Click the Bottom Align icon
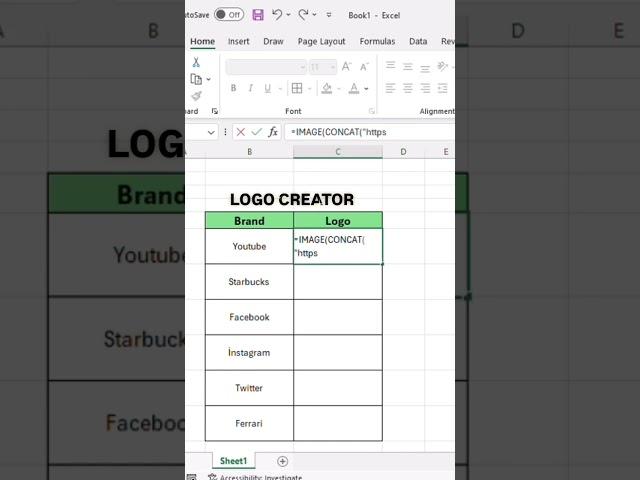The width and height of the screenshot is (640, 480). (425, 67)
